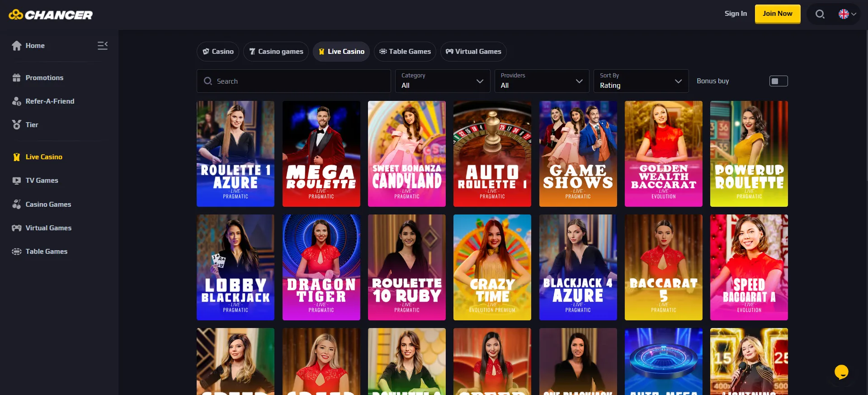The image size is (868, 395).
Task: Open the Crazy Time game
Action: point(492,267)
